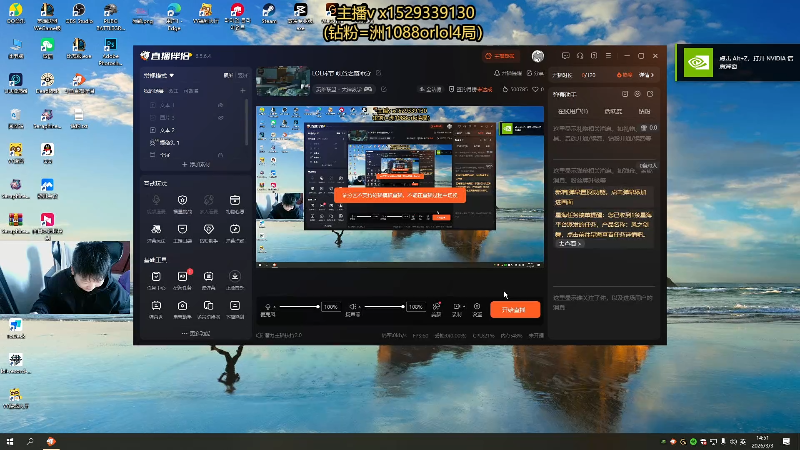This screenshot has width=800, height=450.
Task: Toggle the eye icon of the second source row
Action: pos(220,117)
